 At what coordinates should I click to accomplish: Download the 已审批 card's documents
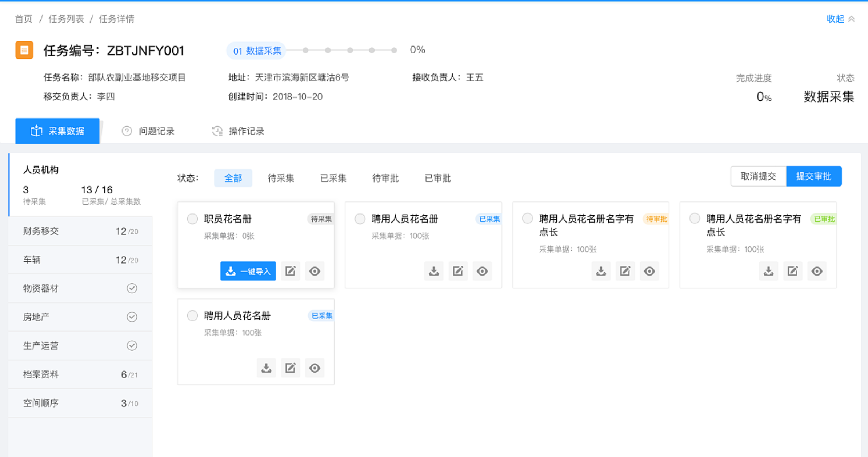(768, 271)
